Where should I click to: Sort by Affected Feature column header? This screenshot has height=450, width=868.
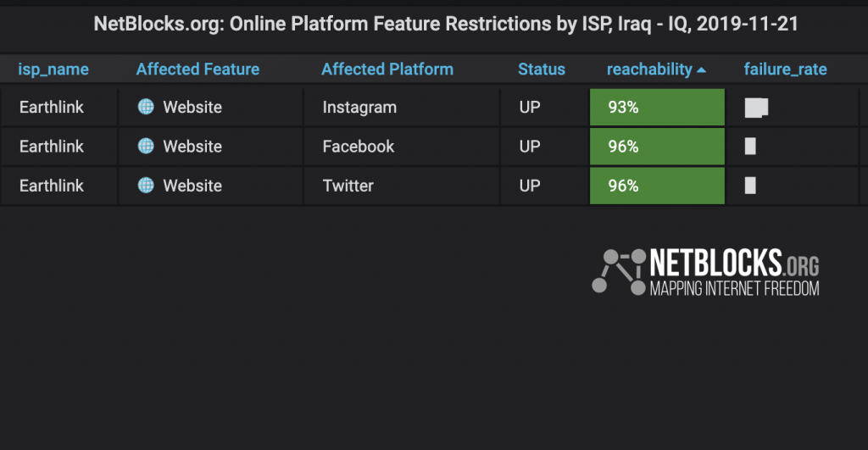pos(198,69)
